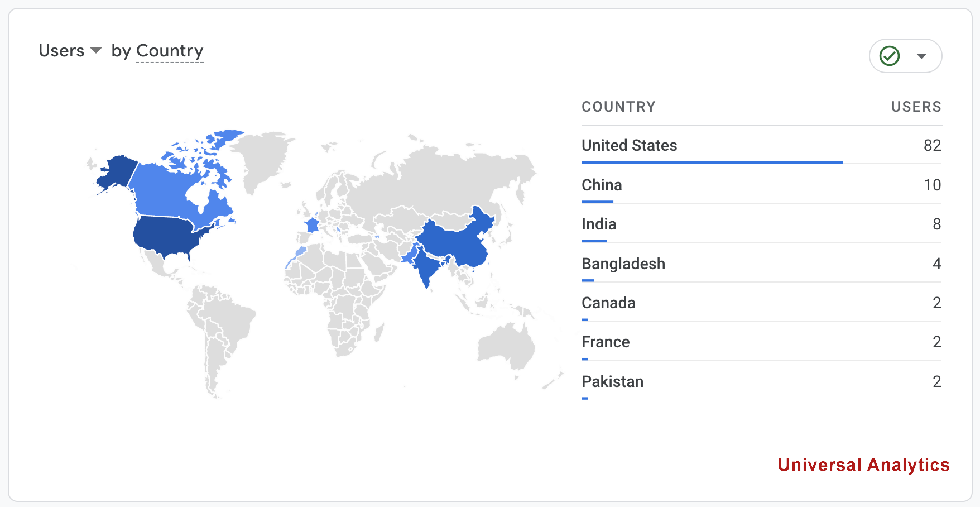
Task: Select the United States table row
Action: click(761, 145)
